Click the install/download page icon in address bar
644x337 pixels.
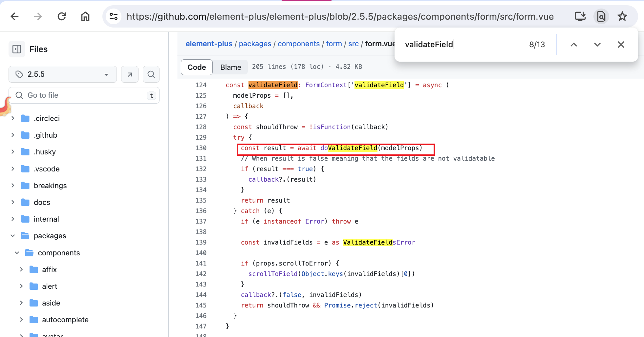580,16
